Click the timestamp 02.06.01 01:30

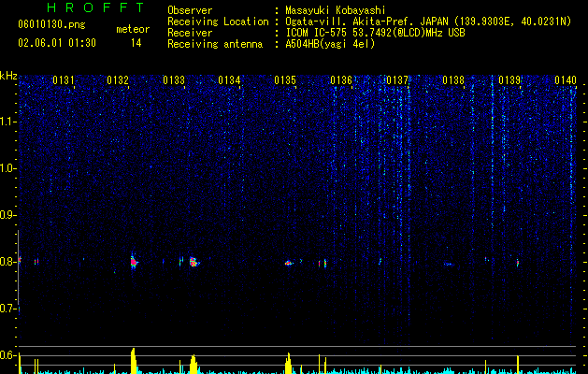pos(57,43)
